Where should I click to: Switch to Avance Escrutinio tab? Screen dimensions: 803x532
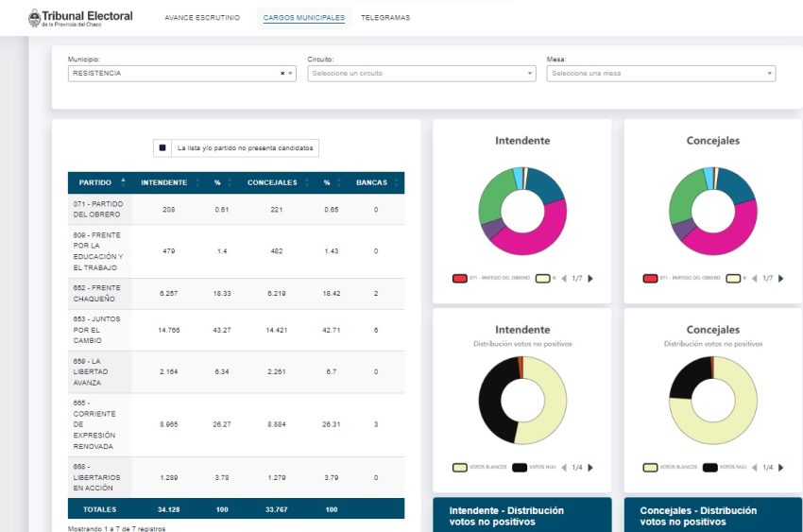pos(202,18)
